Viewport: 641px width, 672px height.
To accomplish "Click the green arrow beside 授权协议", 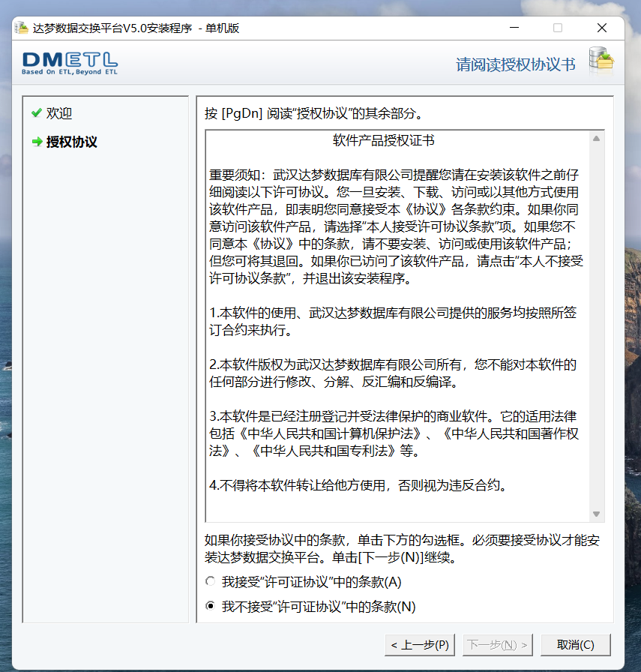I will point(37,142).
